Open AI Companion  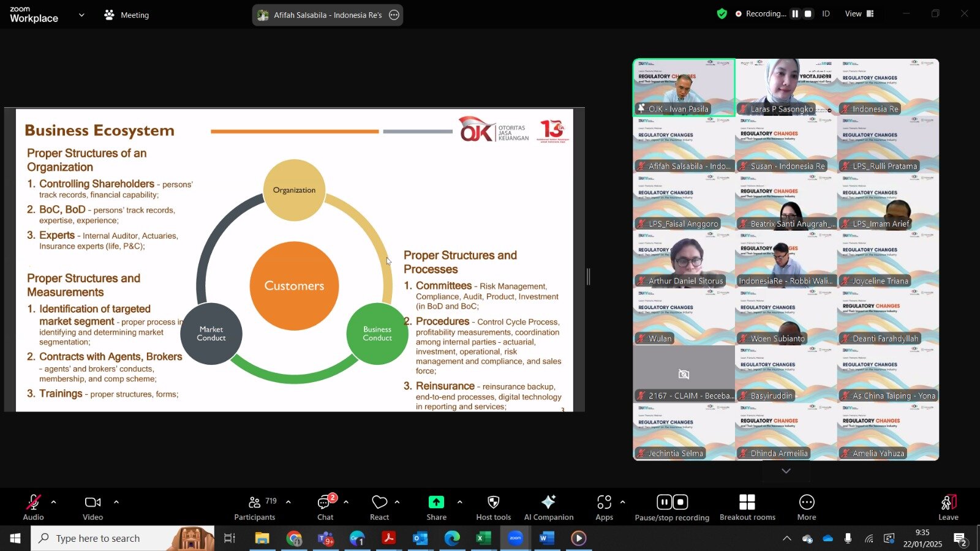(x=549, y=508)
